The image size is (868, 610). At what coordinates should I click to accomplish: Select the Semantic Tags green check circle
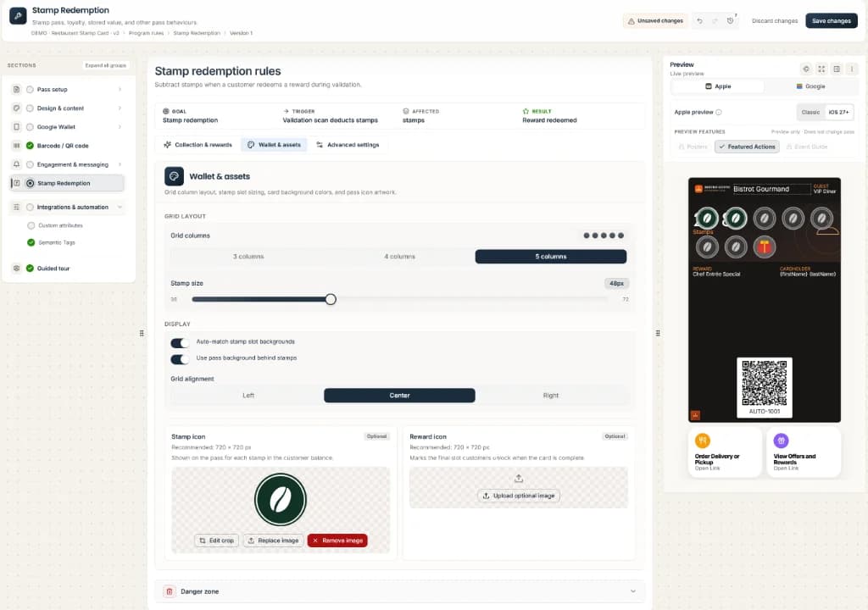[31, 242]
